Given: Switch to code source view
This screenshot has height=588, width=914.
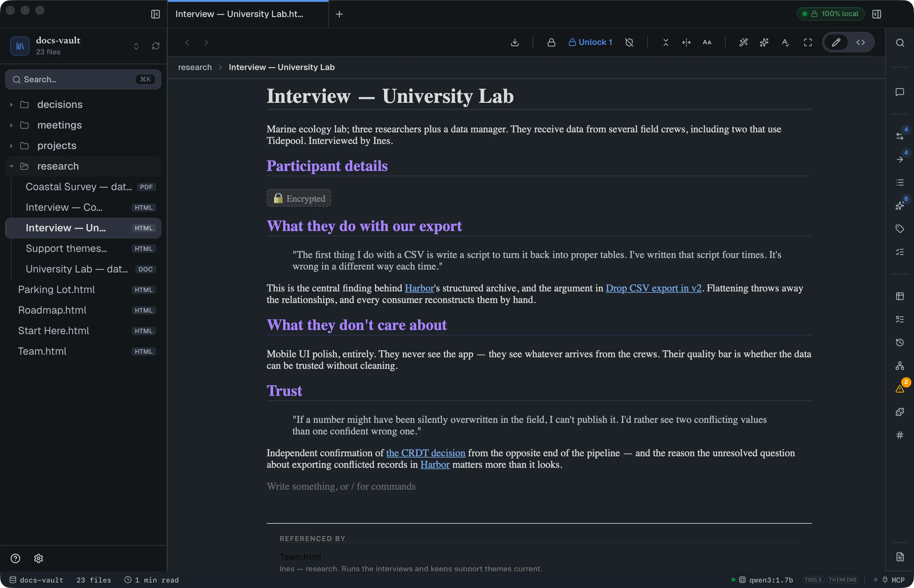Looking at the screenshot, I should pos(861,42).
